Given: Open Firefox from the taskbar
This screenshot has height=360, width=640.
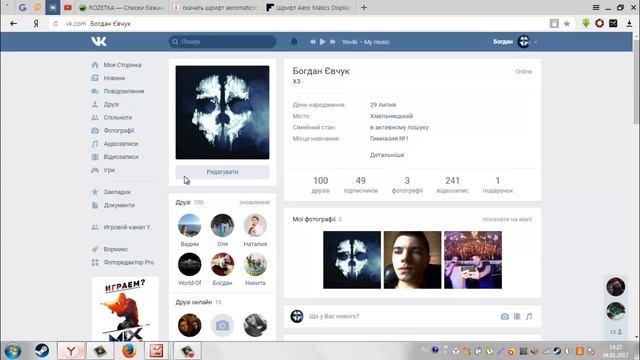Looking at the screenshot, I should (x=129, y=351).
